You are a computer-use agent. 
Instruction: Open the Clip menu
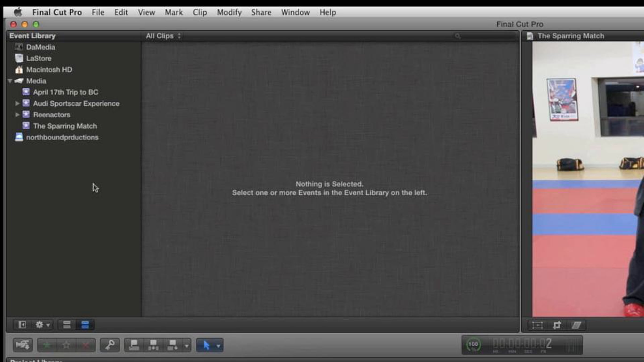tap(200, 12)
